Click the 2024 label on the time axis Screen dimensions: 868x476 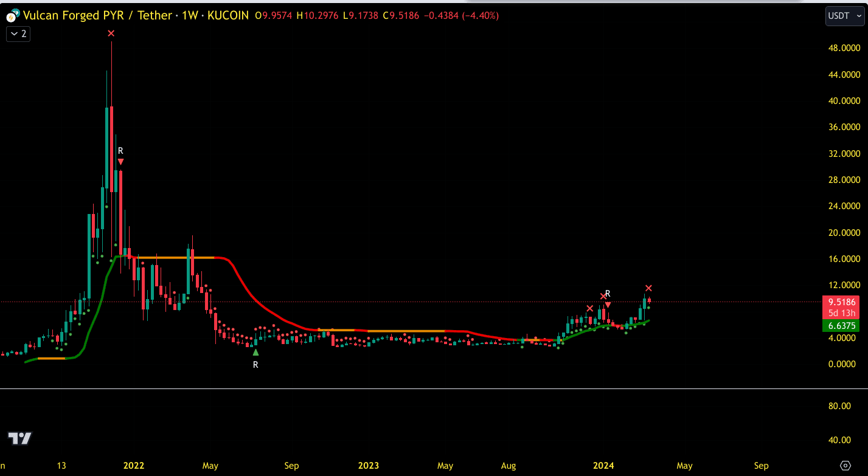pyautogui.click(x=603, y=466)
